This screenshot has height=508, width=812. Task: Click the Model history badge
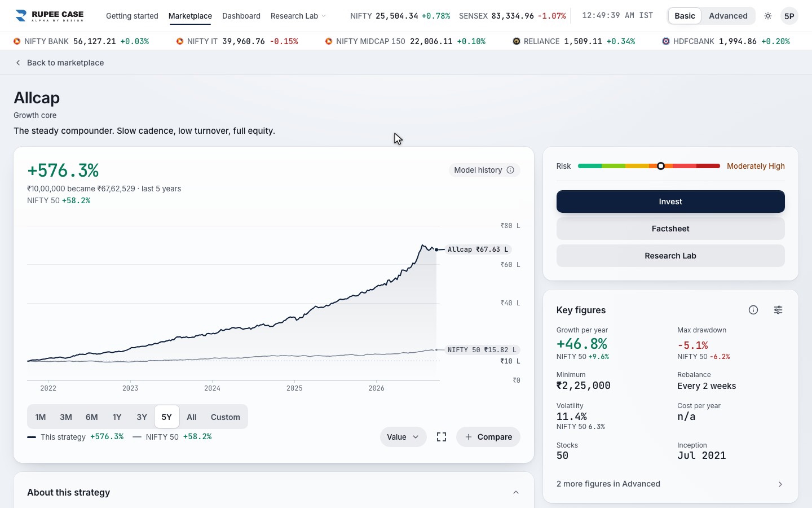pos(484,170)
